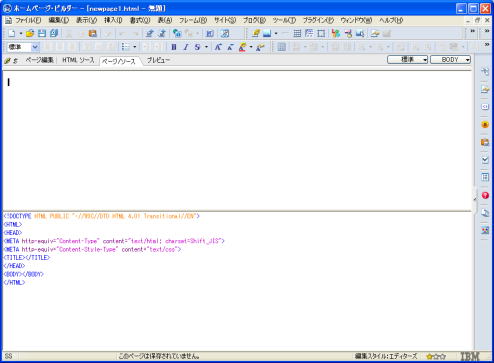The image size is (494, 363).
Task: Create a new page with the blank document icon
Action: pos(12,33)
